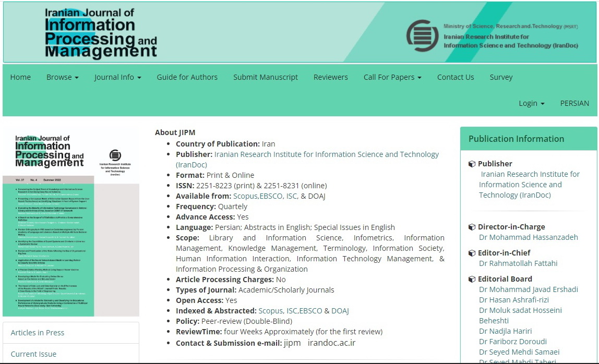
Task: Open Dr Mohammad Hassanzadeh's profile
Action: pyautogui.click(x=529, y=237)
